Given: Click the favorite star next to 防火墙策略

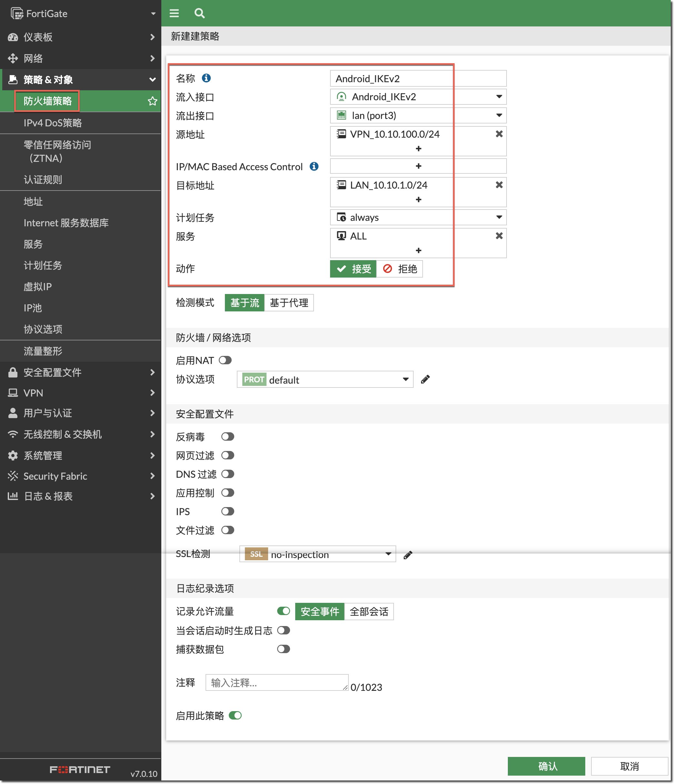Looking at the screenshot, I should coord(152,101).
